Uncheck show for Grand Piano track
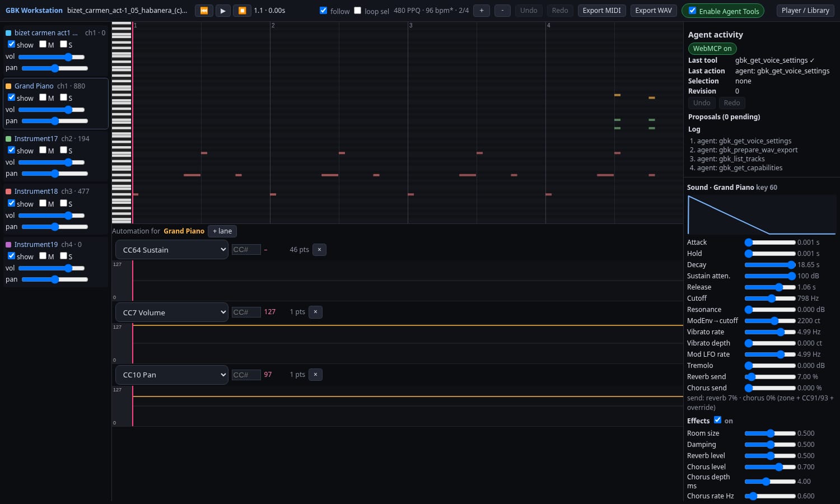The image size is (840, 504). (x=11, y=97)
